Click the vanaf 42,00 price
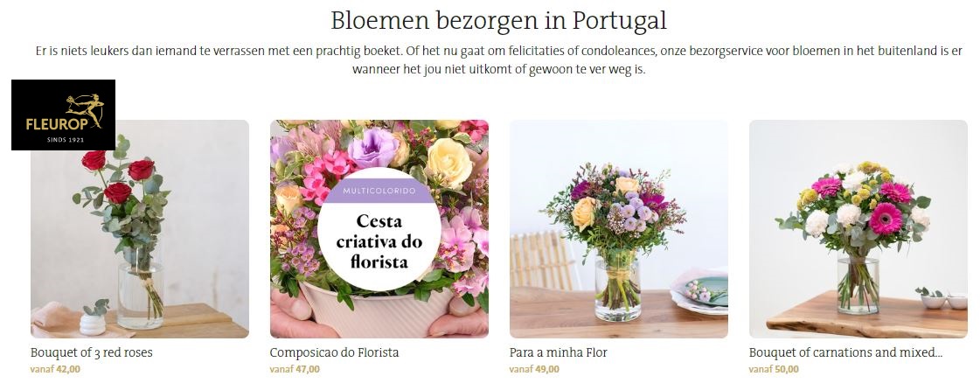This screenshot has height=383, width=980. click(56, 369)
